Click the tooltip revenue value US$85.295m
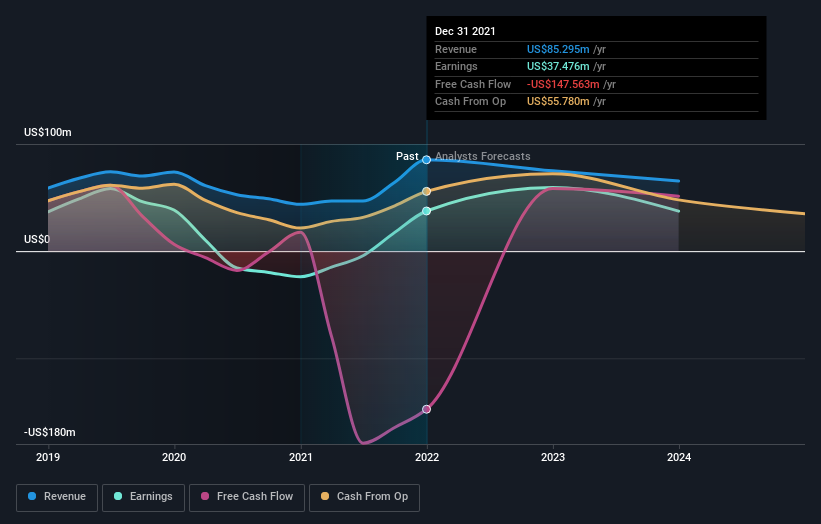 558,49
